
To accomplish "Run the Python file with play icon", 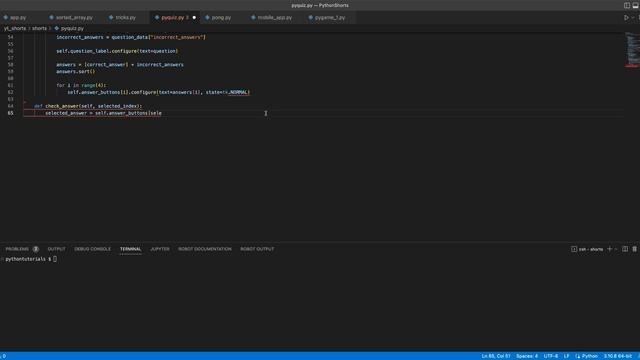I will pyautogui.click(x=626, y=18).
